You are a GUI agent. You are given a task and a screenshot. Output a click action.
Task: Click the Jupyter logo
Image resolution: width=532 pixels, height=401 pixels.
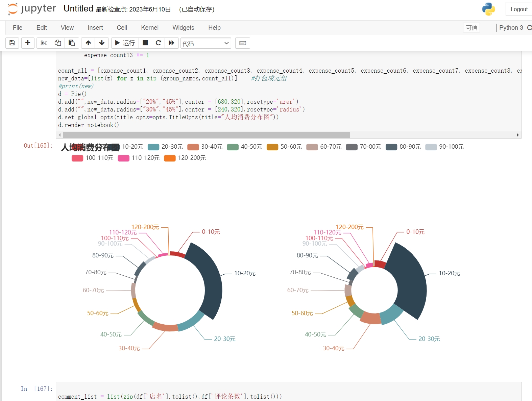coord(32,9)
